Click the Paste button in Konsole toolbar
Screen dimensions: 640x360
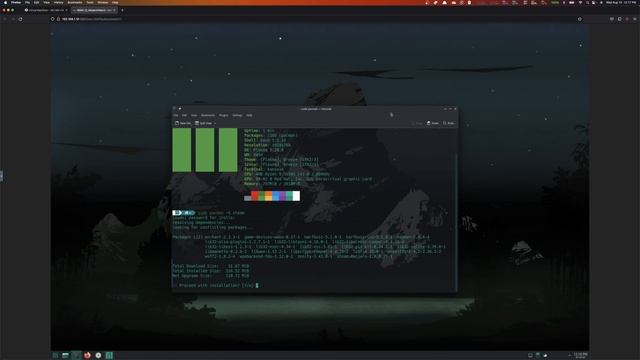click(433, 123)
